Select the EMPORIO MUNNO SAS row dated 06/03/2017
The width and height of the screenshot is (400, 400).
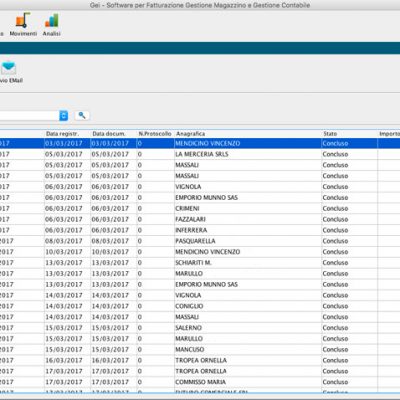(x=200, y=198)
